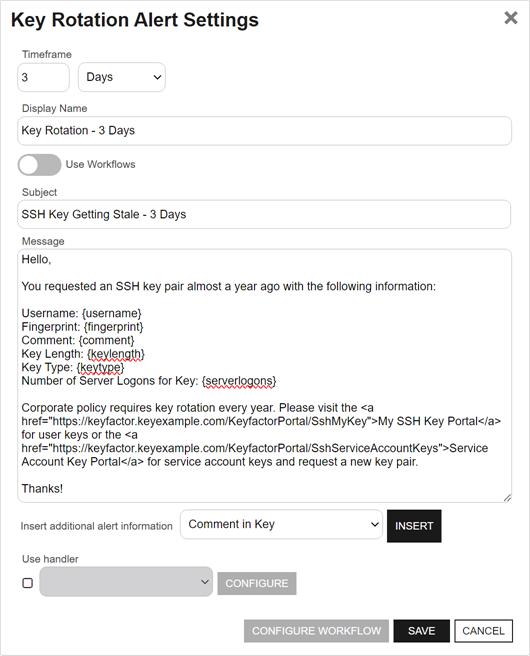Click into the Display Name field
The width and height of the screenshot is (530, 656).
click(x=264, y=131)
